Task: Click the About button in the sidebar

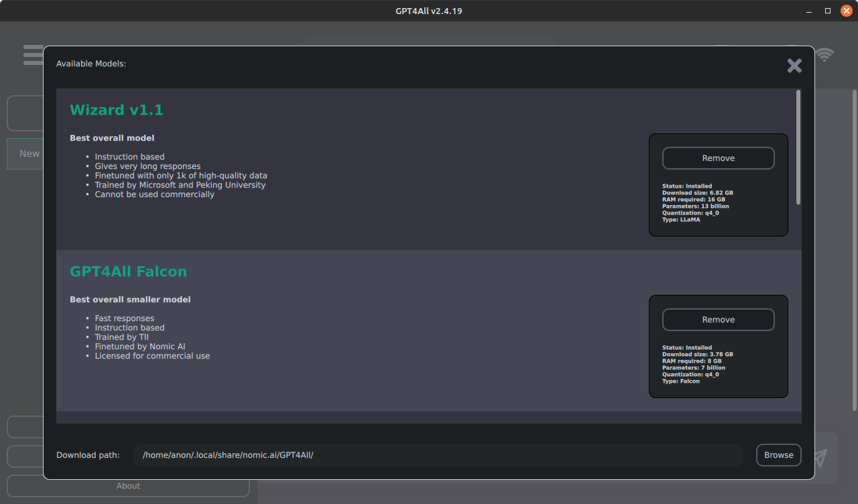Action: (128, 486)
